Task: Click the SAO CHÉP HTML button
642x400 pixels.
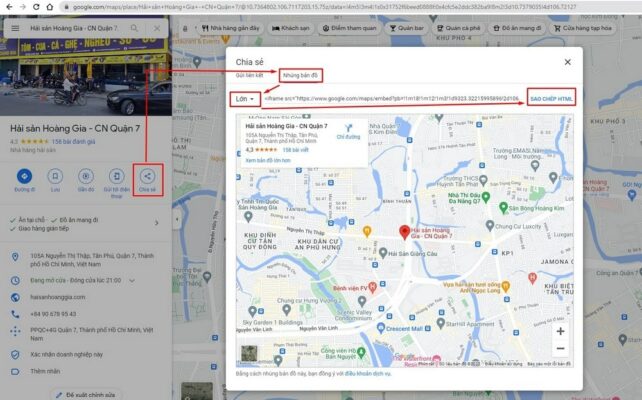Action: point(551,99)
